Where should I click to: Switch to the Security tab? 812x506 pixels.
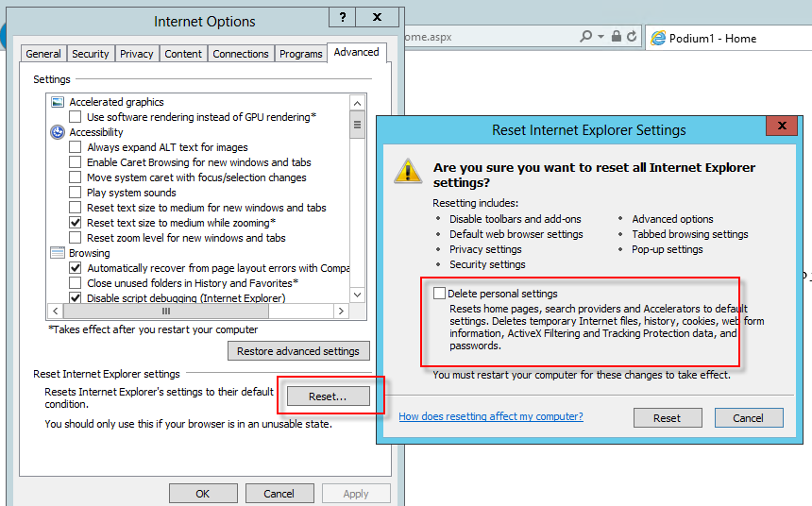(91, 54)
